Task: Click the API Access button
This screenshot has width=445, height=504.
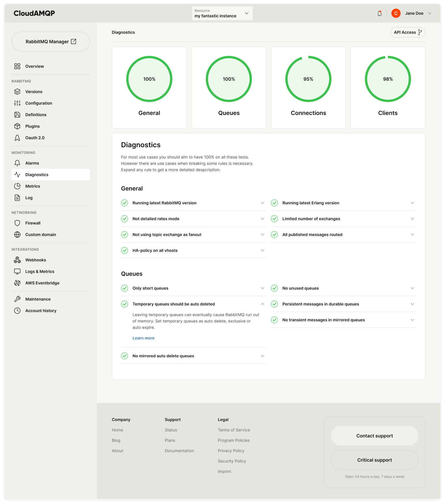Action: tap(408, 32)
